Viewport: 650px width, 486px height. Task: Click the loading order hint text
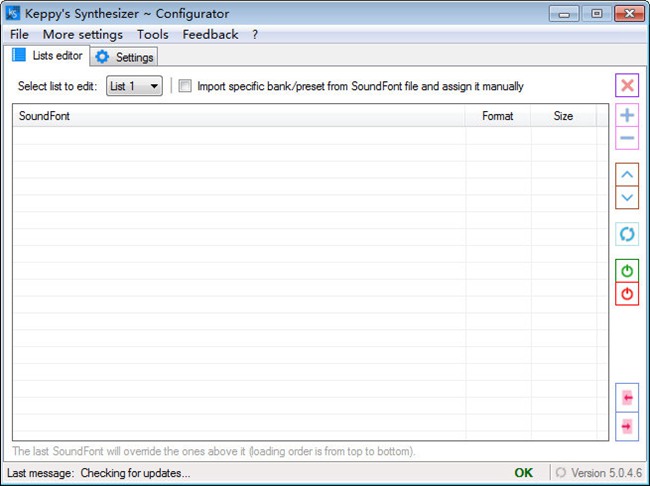214,451
